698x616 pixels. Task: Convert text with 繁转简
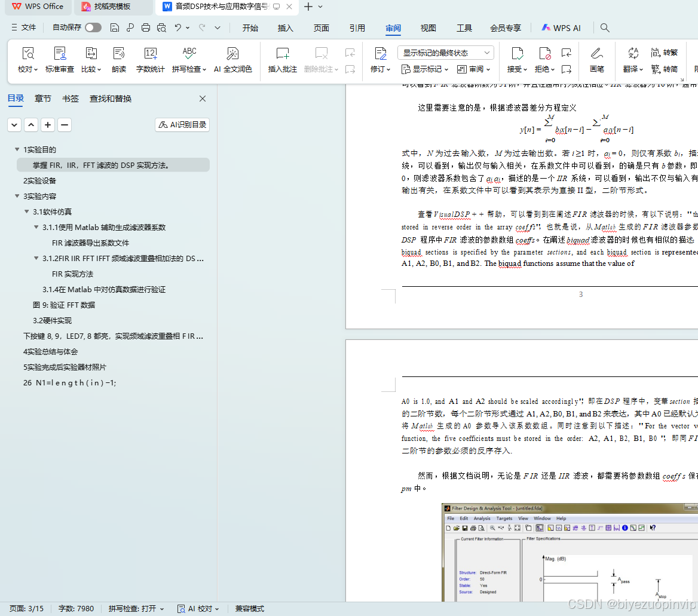[x=664, y=69]
